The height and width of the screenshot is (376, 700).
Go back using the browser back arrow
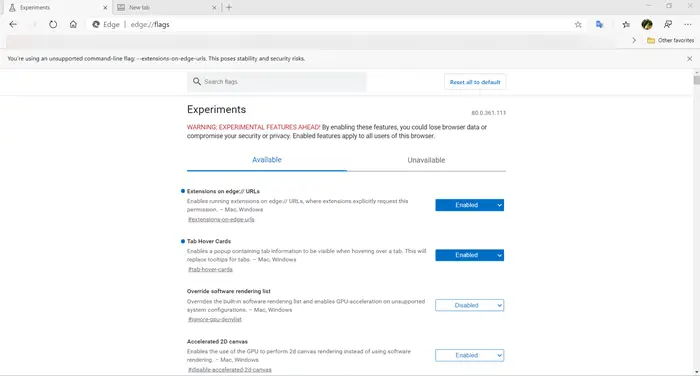click(x=13, y=25)
